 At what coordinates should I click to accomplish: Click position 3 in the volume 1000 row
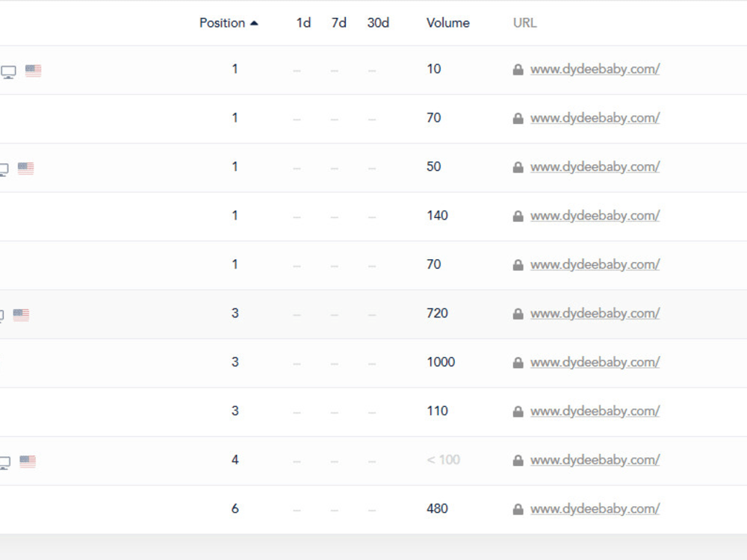coord(235,362)
